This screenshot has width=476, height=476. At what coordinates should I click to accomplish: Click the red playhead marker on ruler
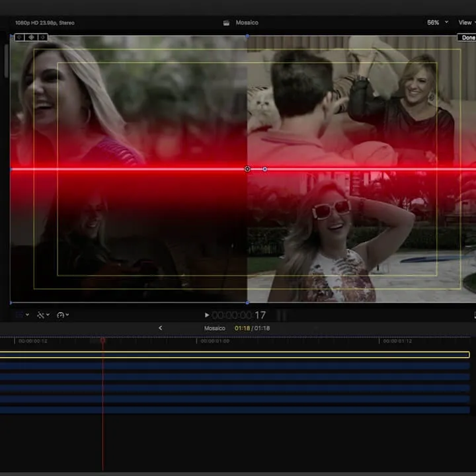[x=102, y=340]
